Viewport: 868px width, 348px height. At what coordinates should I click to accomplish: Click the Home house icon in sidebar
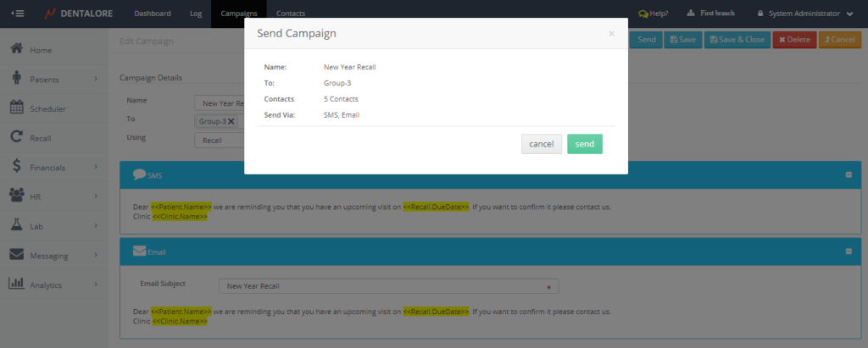click(16, 50)
